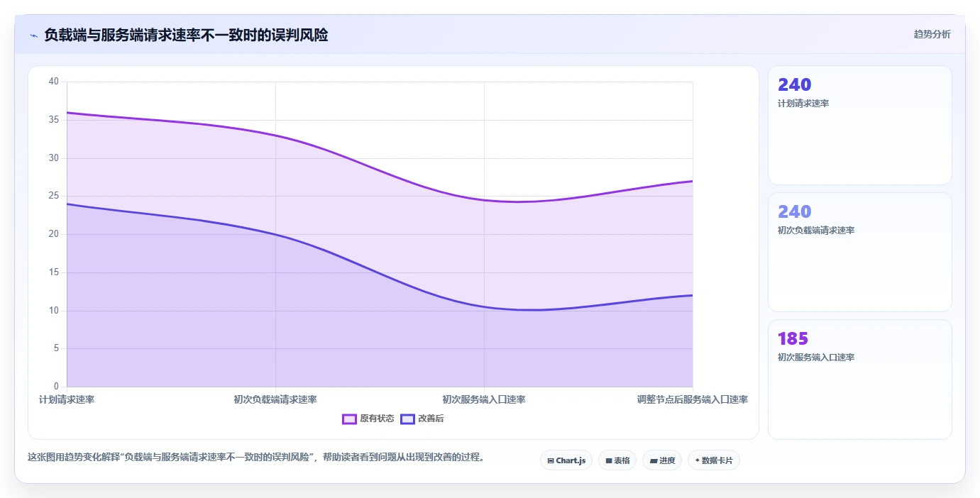Click x-axis label 调整节点后服务端入口速率
Screen dimensions: 980x498
pyautogui.click(x=693, y=400)
